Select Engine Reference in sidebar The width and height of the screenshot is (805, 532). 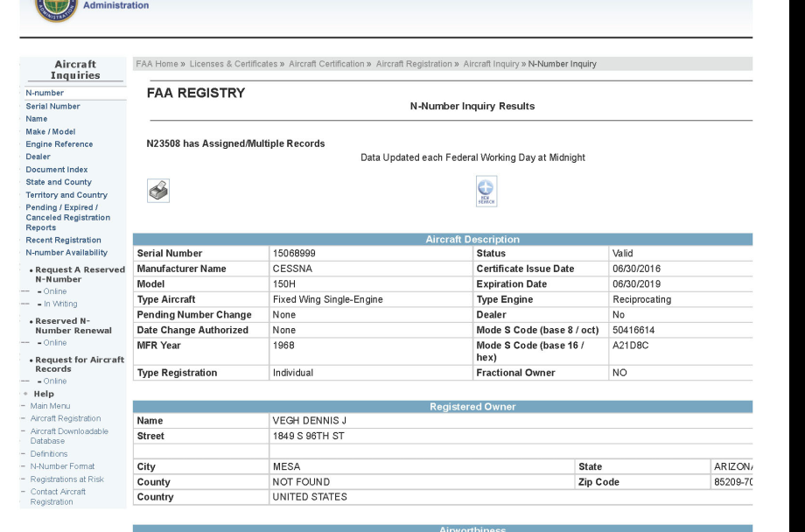(x=59, y=144)
